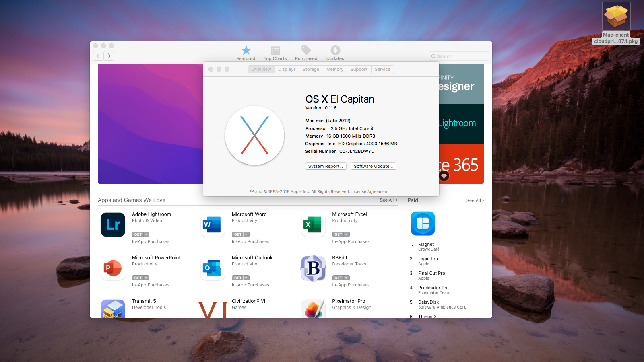
Task: Switch to the Service tab
Action: tap(382, 69)
